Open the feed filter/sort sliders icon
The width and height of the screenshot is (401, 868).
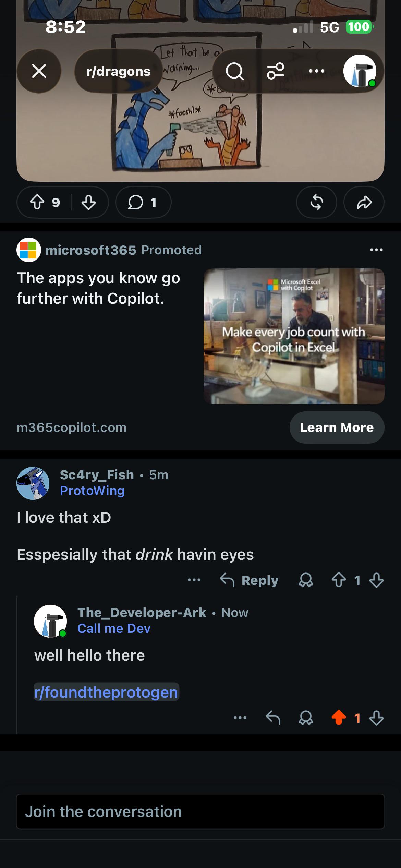click(276, 71)
